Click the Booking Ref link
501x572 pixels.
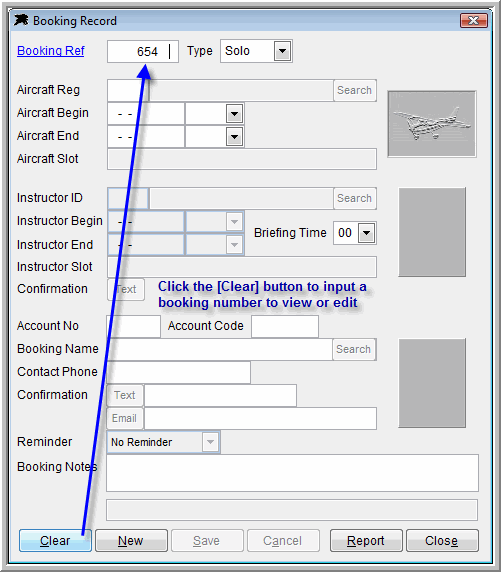[51, 51]
